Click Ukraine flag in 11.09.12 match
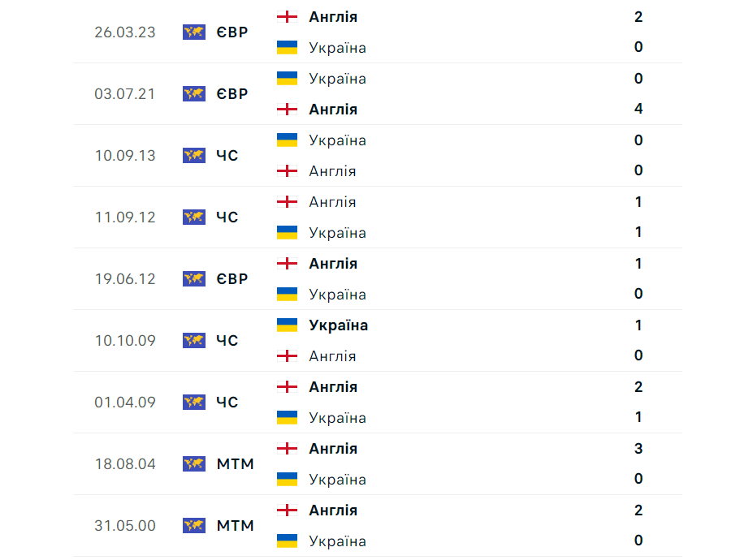Screen dimensions: 753x560 [x=287, y=233]
